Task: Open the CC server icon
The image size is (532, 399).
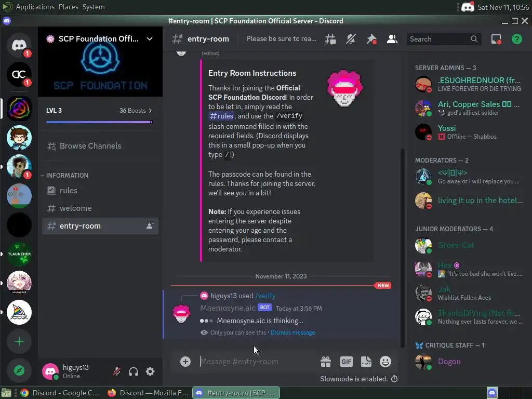Action: point(19,74)
